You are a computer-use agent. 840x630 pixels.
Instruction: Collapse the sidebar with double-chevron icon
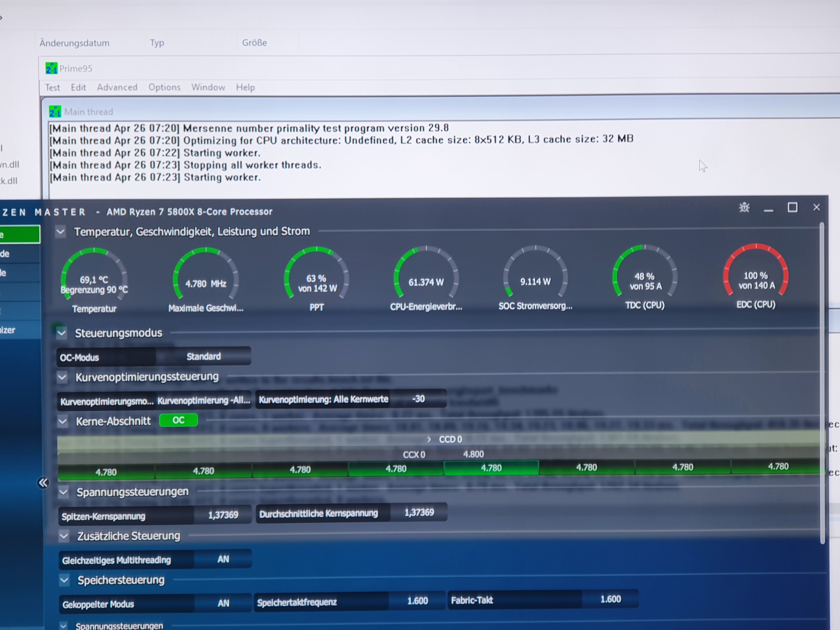point(43,483)
